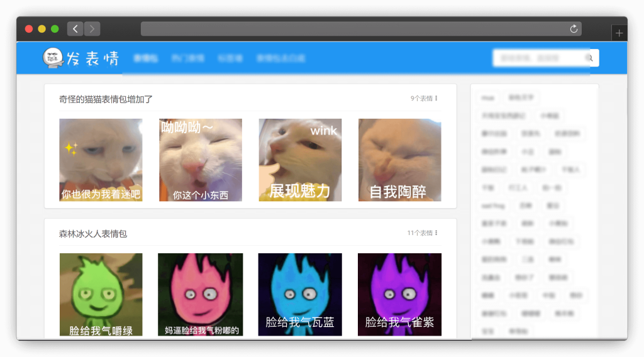Click the search magnifier icon
Screen dimensions: 644x357
tap(590, 58)
